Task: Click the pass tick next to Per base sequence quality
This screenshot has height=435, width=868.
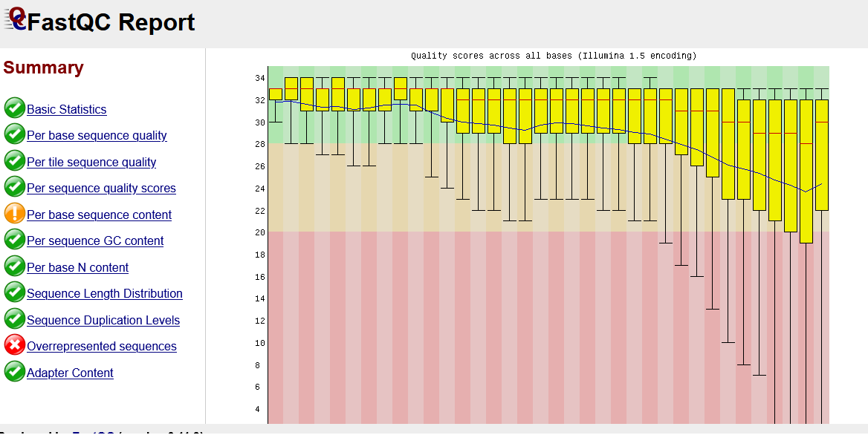Action: pyautogui.click(x=14, y=134)
